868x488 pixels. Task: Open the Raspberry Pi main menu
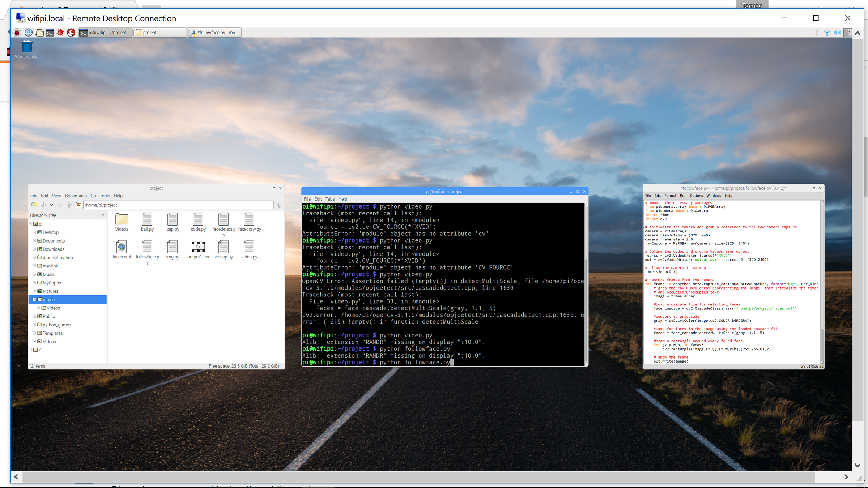(17, 33)
